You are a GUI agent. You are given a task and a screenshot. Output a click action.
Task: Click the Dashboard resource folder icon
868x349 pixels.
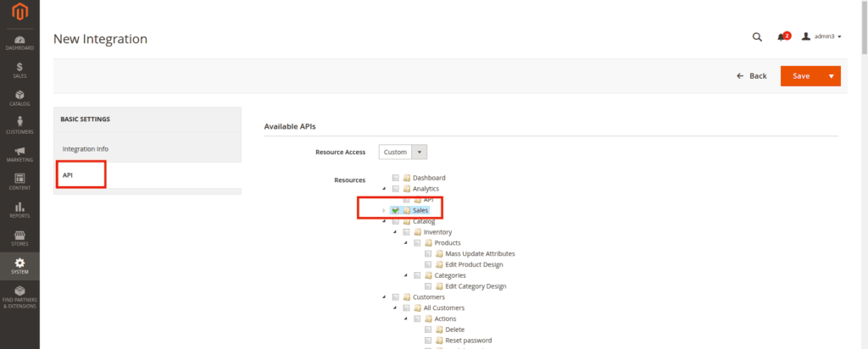(406, 178)
